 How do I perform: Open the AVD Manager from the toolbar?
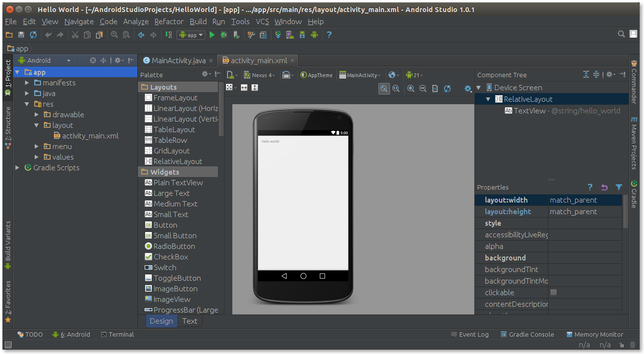290,35
